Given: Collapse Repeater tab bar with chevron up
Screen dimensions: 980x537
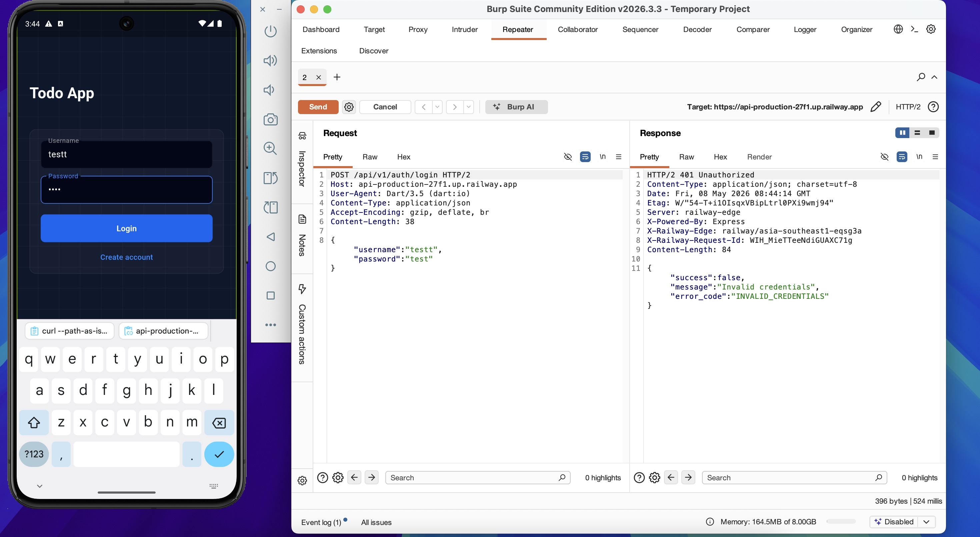Looking at the screenshot, I should (x=934, y=77).
